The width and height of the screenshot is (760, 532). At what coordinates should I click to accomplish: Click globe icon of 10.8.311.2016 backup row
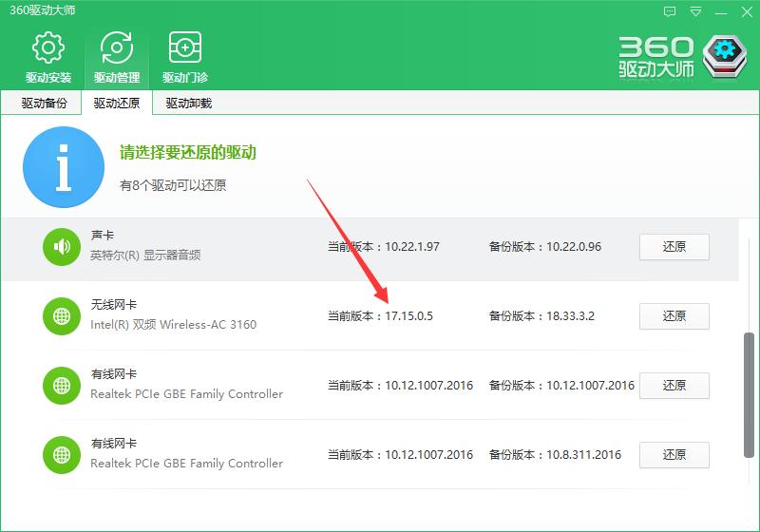click(x=62, y=455)
